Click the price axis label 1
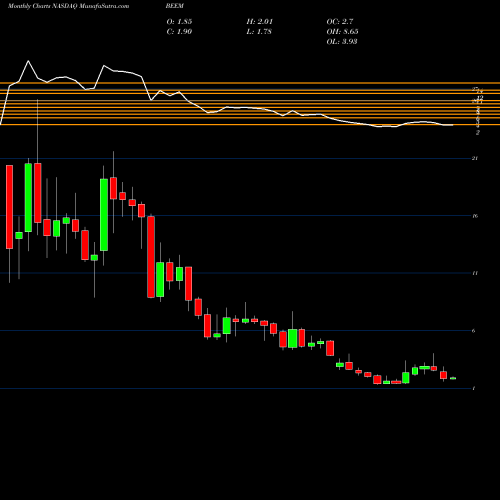 [474, 388]
